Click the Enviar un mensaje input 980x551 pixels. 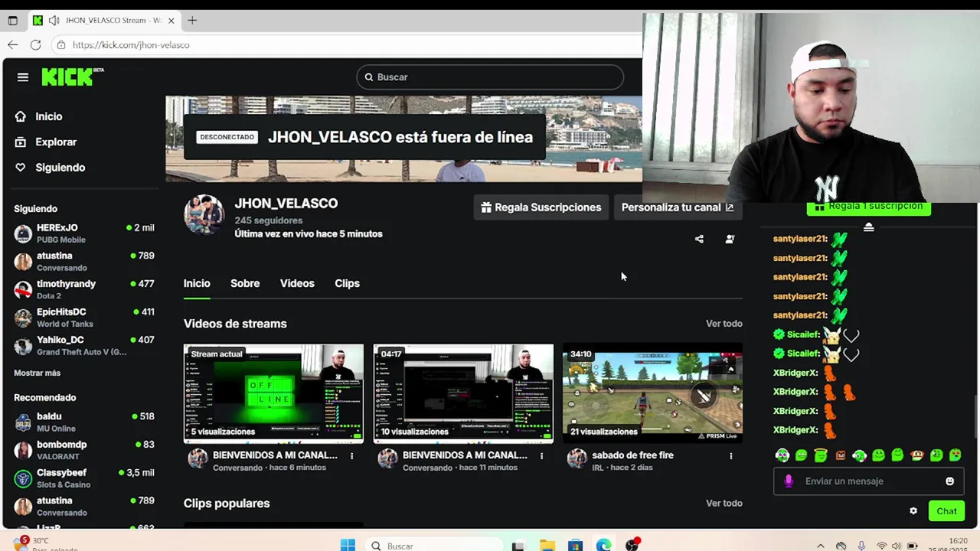coord(867,481)
